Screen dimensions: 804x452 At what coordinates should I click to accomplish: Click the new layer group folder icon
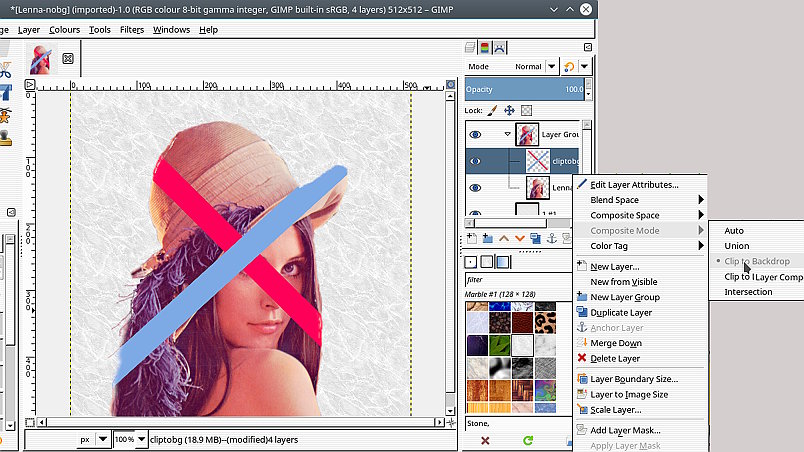pyautogui.click(x=488, y=238)
